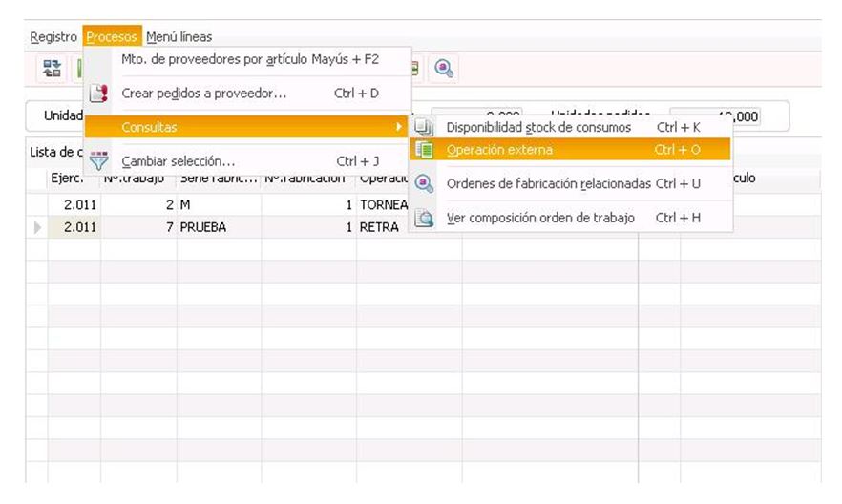Select 2.011 in the first row

click(74, 205)
